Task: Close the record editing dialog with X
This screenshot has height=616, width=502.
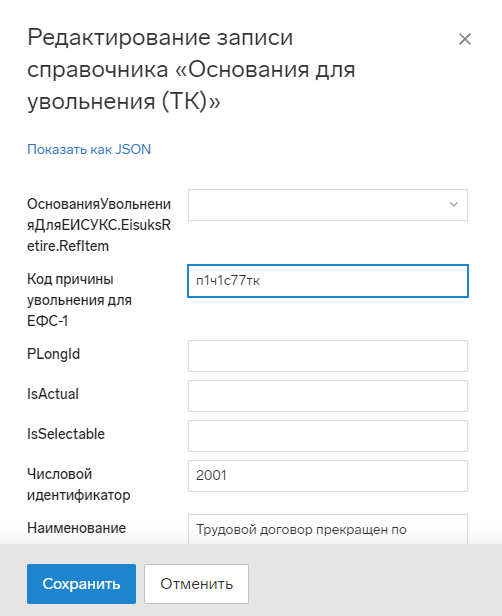Action: click(465, 39)
